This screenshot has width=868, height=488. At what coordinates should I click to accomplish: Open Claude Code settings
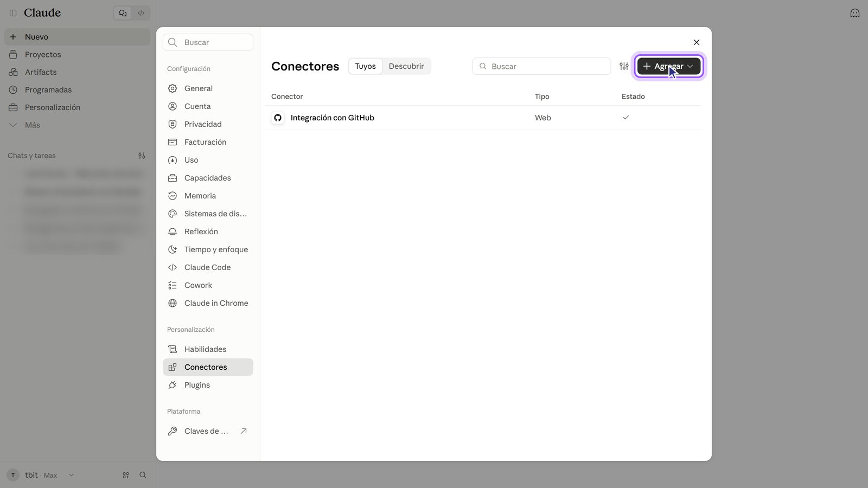(x=208, y=267)
